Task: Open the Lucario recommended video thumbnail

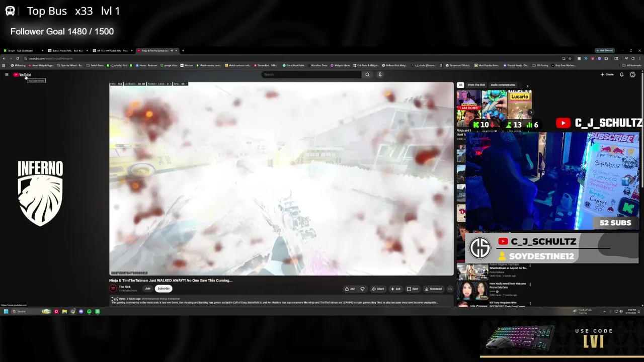Action: (x=519, y=104)
